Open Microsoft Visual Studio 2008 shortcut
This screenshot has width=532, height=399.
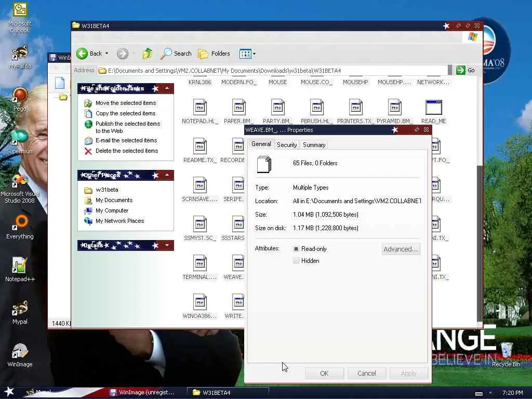(20, 189)
